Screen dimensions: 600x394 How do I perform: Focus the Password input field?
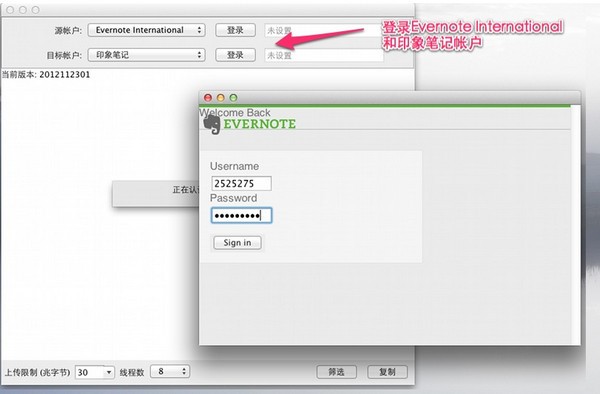241,215
